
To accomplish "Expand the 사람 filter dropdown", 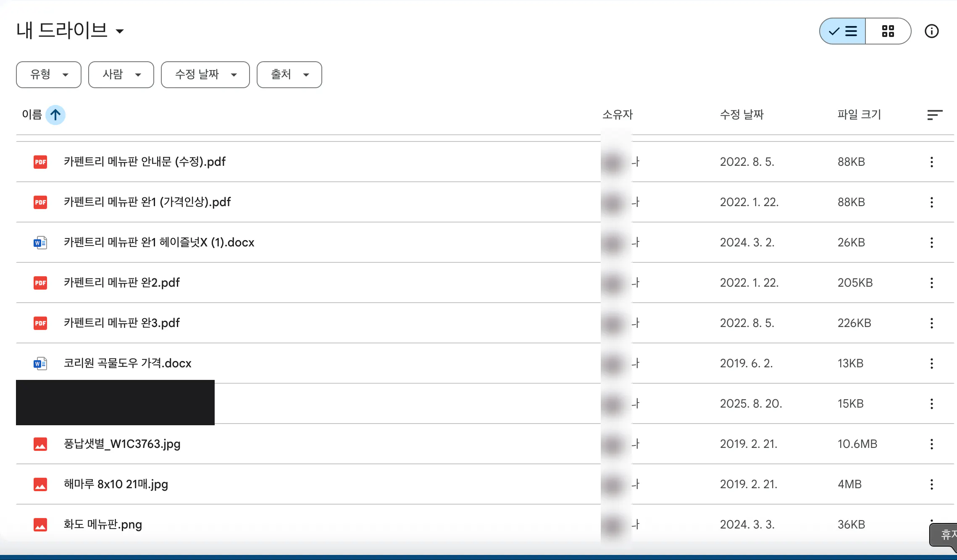I will [121, 75].
